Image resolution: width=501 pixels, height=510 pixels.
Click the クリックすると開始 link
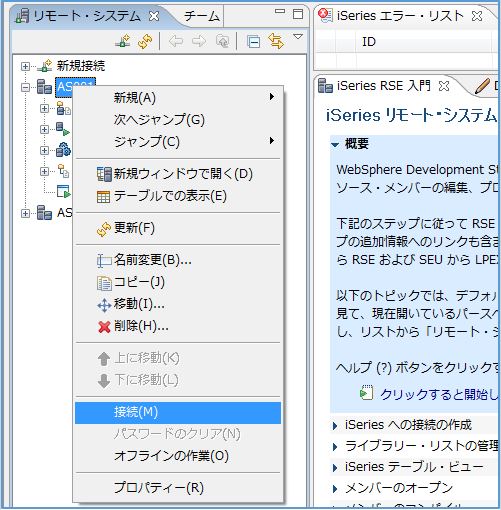point(439,394)
